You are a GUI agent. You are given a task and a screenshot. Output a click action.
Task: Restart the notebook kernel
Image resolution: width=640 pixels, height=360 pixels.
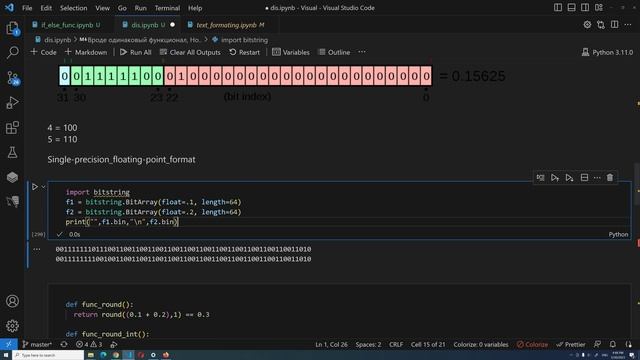(244, 52)
